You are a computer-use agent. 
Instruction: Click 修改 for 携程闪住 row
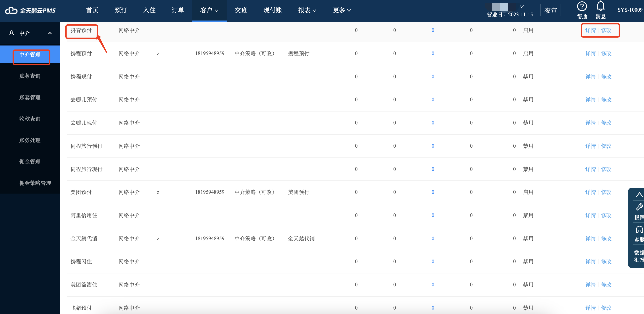pyautogui.click(x=606, y=262)
